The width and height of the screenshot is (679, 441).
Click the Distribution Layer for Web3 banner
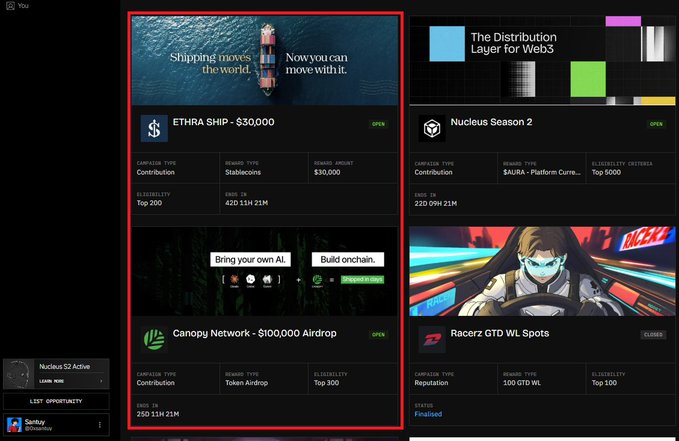pyautogui.click(x=543, y=61)
